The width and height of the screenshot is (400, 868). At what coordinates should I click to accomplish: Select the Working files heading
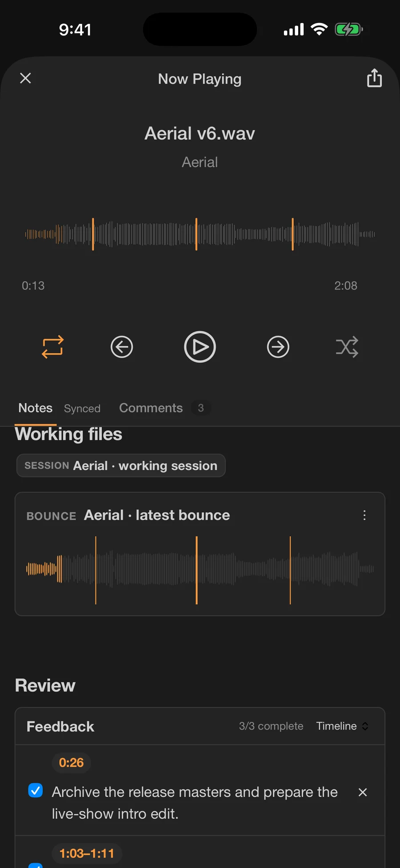68,434
